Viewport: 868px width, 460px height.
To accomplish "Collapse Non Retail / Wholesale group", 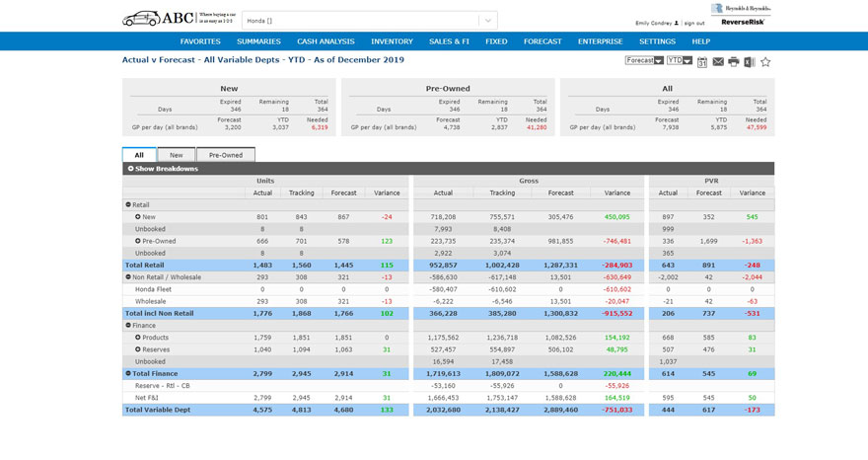I will 128,277.
